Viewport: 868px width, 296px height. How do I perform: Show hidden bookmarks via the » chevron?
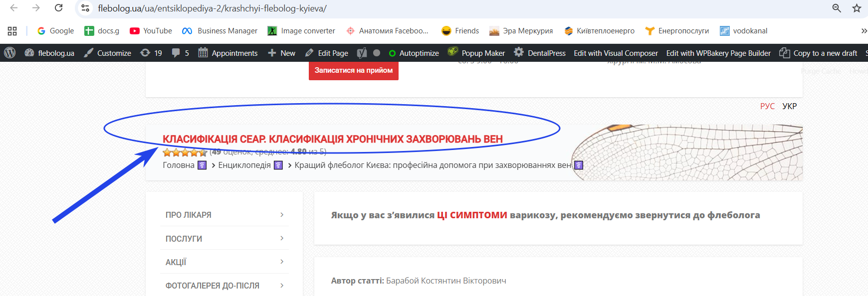pos(864,31)
